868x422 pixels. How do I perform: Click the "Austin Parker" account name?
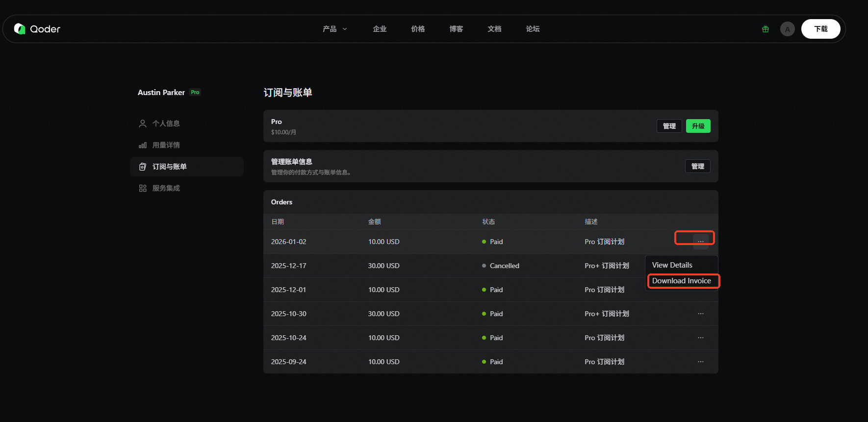pos(161,92)
